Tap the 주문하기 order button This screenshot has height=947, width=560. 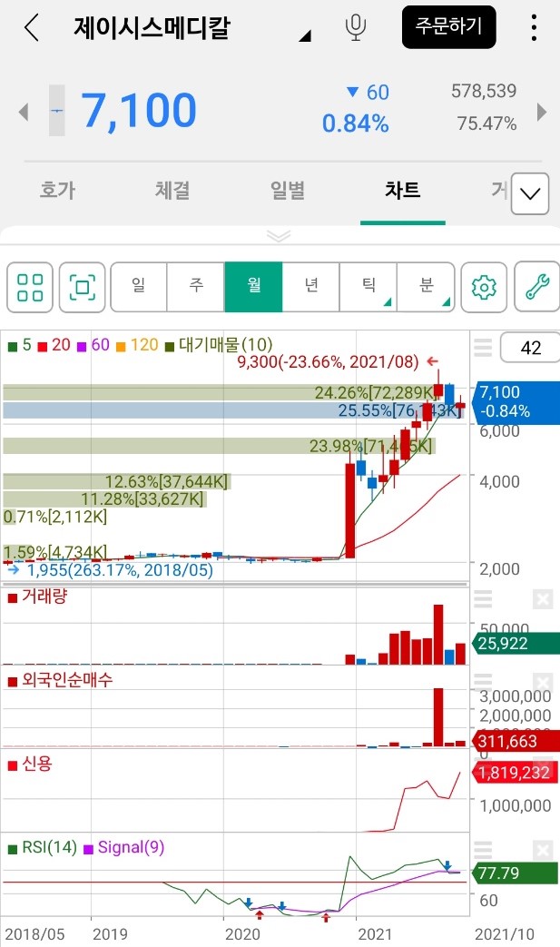[448, 27]
